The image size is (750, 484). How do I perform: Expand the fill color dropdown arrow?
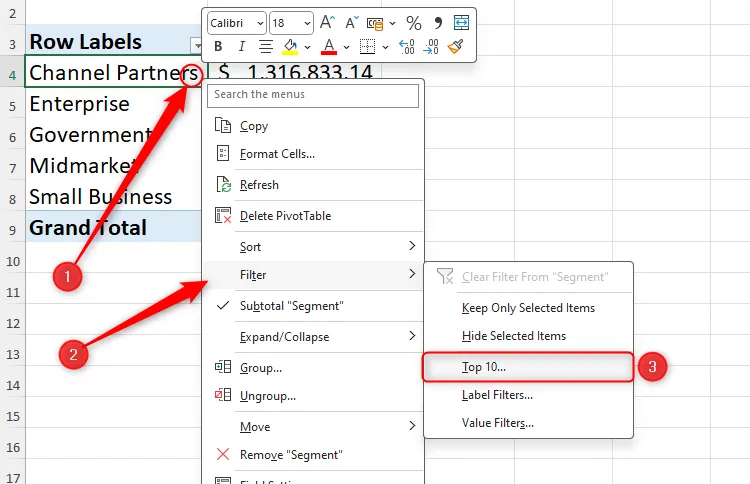[x=308, y=47]
